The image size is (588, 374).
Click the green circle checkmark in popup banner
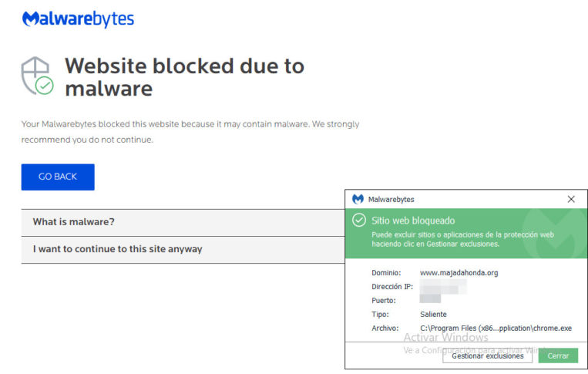click(358, 221)
